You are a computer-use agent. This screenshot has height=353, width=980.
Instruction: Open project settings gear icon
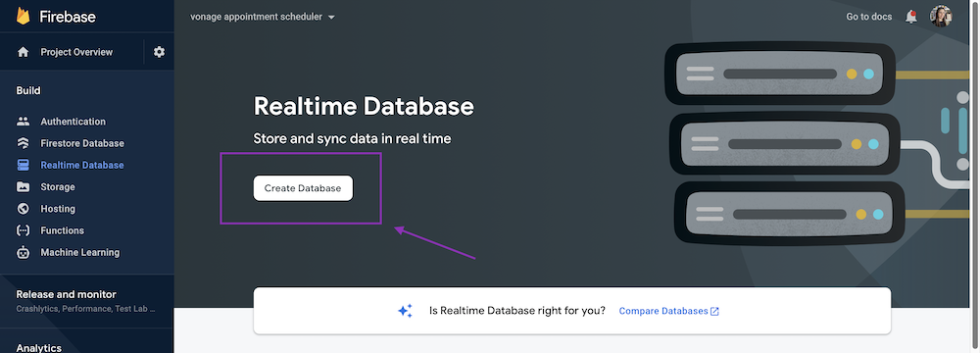(x=160, y=52)
